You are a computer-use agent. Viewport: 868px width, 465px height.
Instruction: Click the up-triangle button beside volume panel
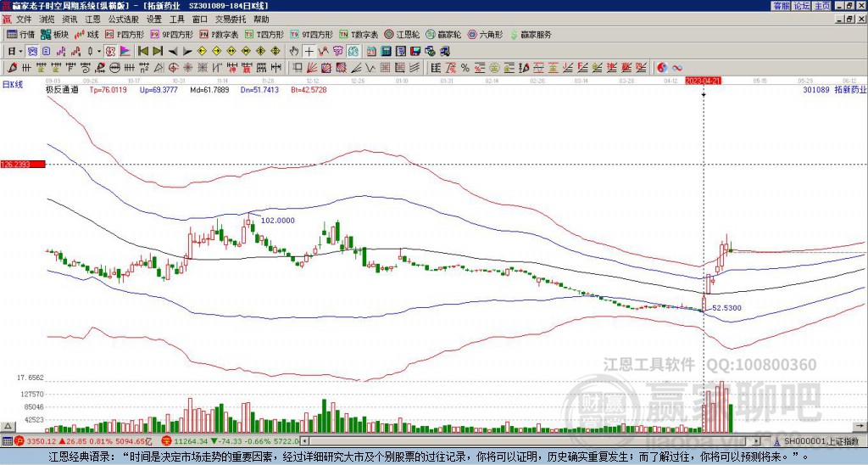point(7,426)
